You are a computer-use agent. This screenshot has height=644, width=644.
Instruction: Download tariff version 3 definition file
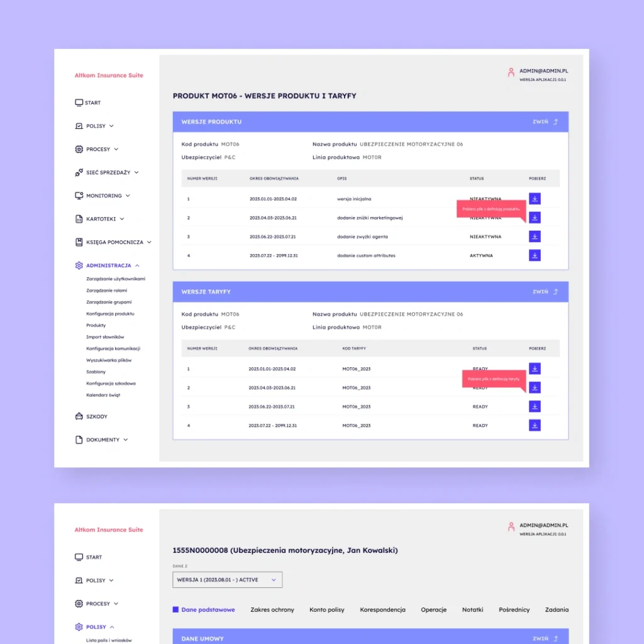535,406
